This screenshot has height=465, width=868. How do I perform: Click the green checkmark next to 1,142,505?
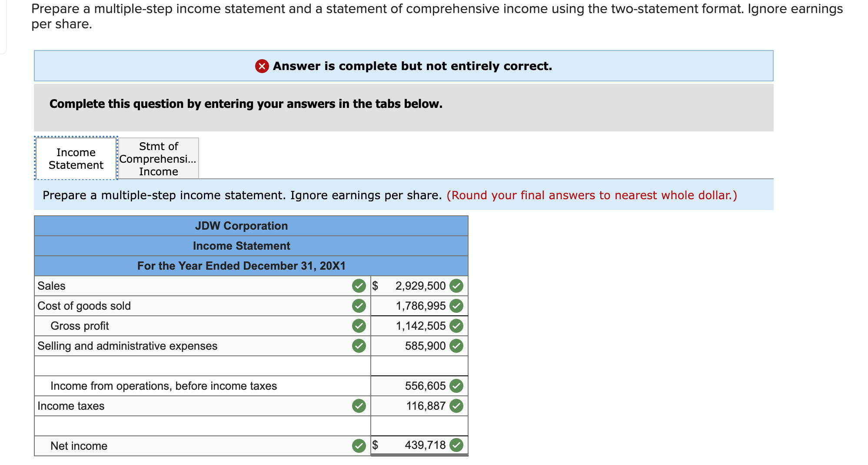coord(456,326)
